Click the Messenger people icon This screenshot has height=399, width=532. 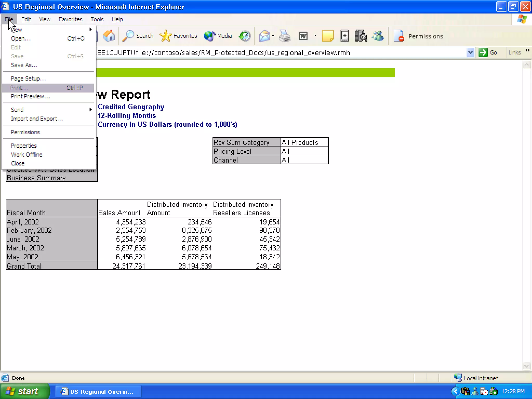[378, 36]
